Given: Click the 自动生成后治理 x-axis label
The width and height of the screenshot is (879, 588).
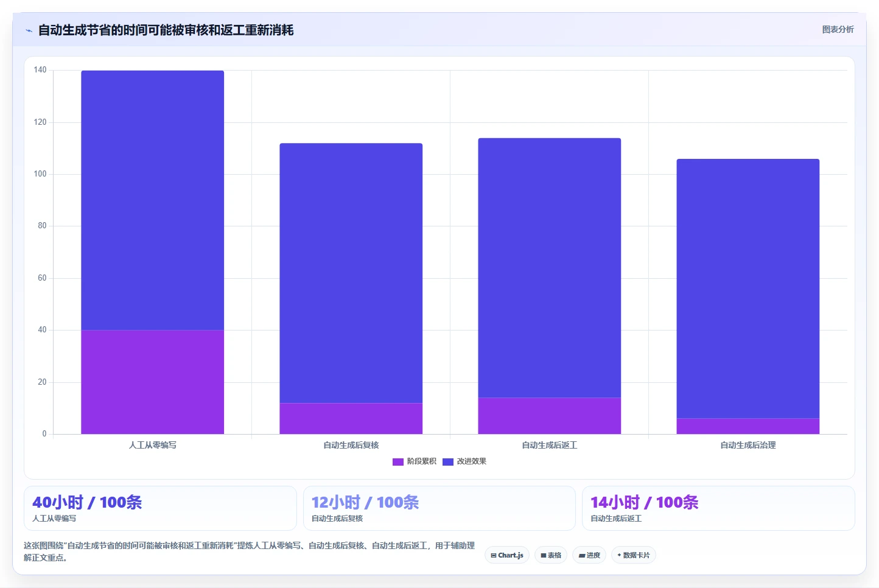Looking at the screenshot, I should coord(748,445).
